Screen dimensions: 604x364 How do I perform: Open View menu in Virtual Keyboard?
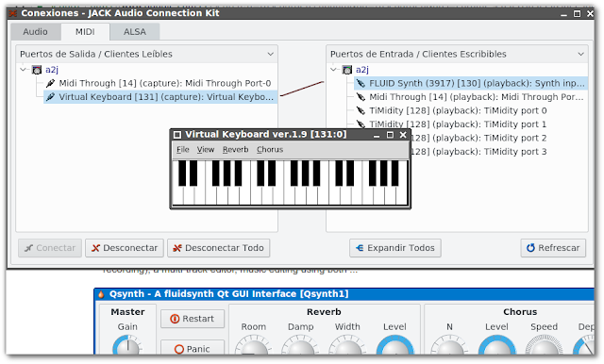click(206, 150)
